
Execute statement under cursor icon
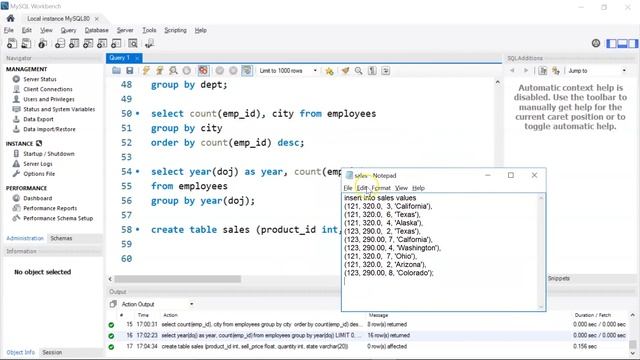tap(160, 71)
